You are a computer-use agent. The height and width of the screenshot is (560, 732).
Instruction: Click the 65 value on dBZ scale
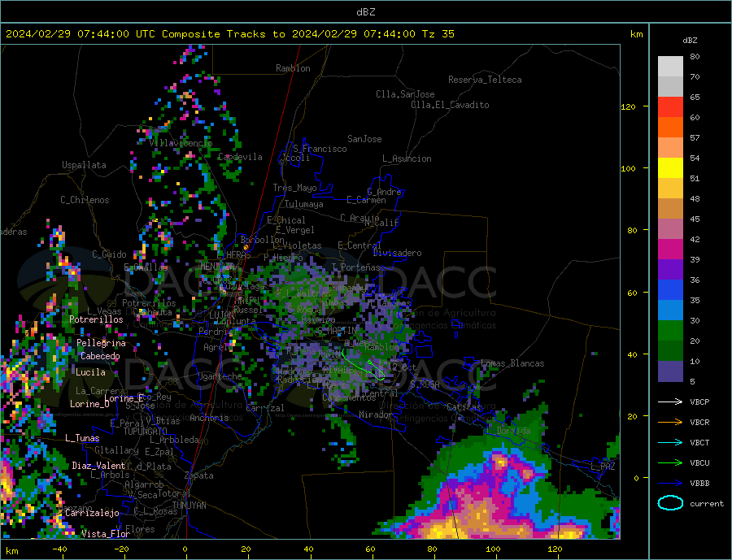click(695, 97)
